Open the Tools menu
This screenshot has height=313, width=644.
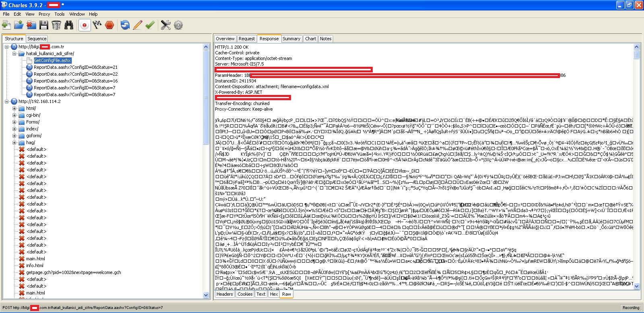click(60, 14)
